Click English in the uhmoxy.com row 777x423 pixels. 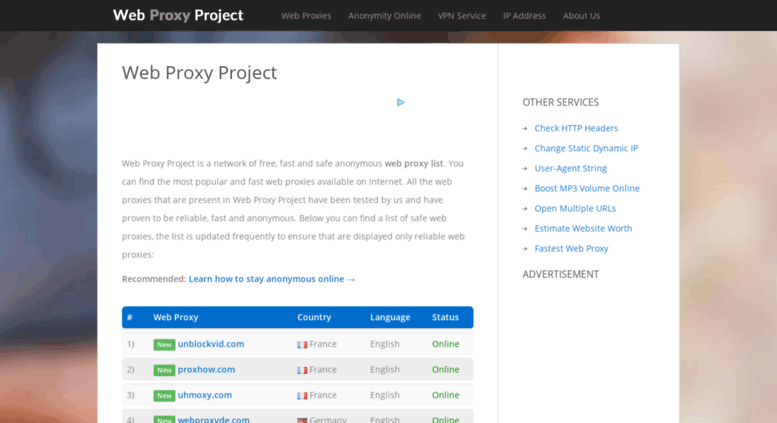(385, 395)
